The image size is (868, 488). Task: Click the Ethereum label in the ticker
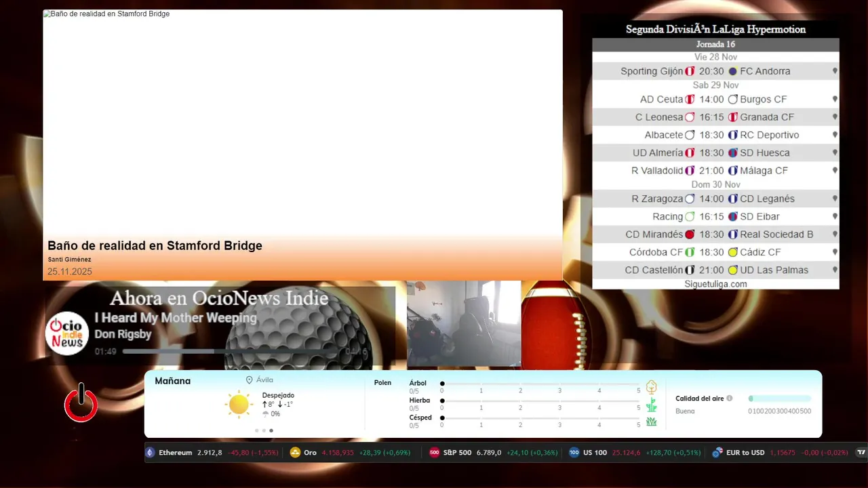[176, 453]
